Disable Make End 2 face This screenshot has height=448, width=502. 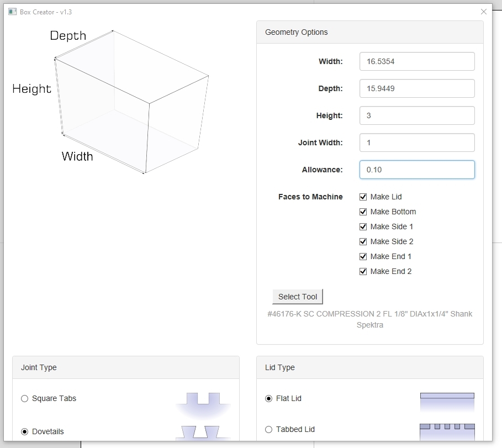point(363,271)
